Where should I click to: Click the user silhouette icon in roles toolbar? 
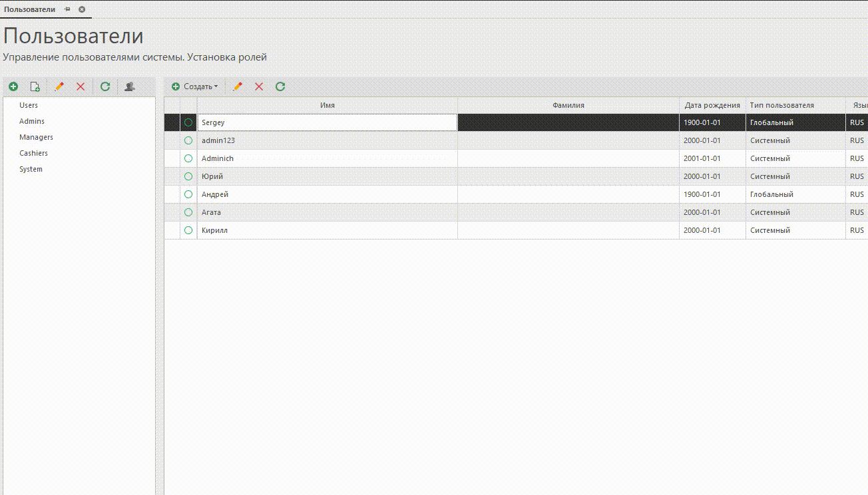[130, 86]
